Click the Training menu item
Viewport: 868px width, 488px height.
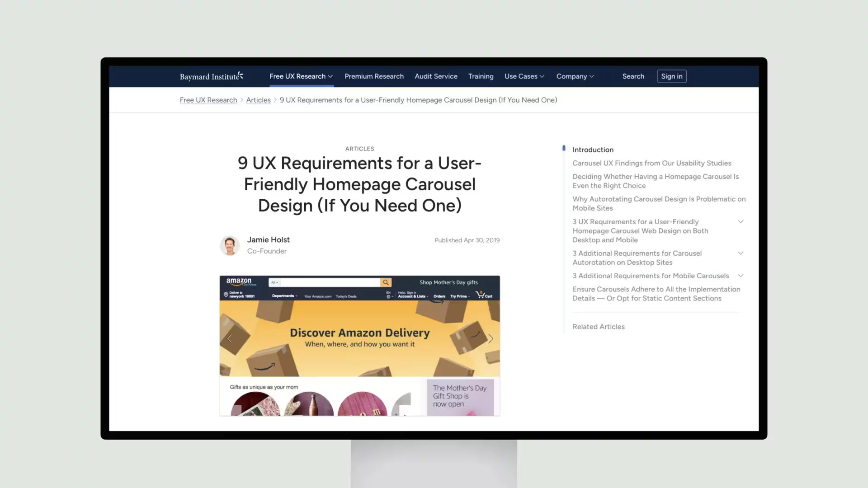[x=481, y=76]
